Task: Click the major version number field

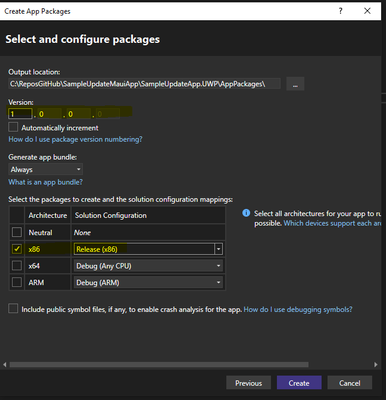Action: point(20,114)
